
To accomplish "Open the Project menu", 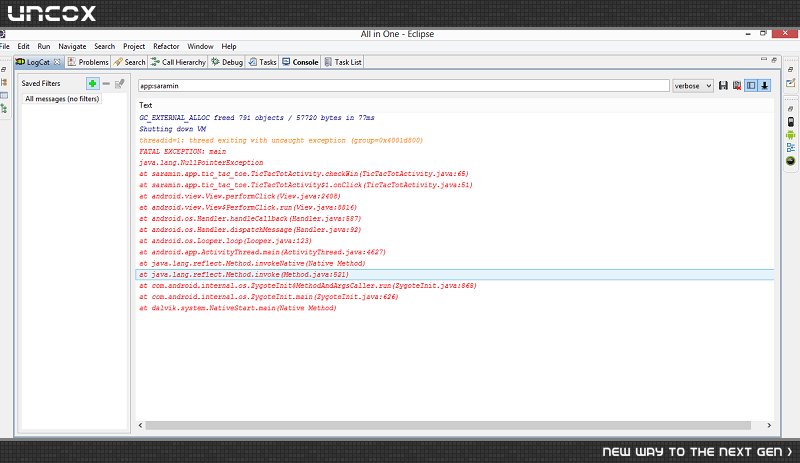I will tap(134, 46).
